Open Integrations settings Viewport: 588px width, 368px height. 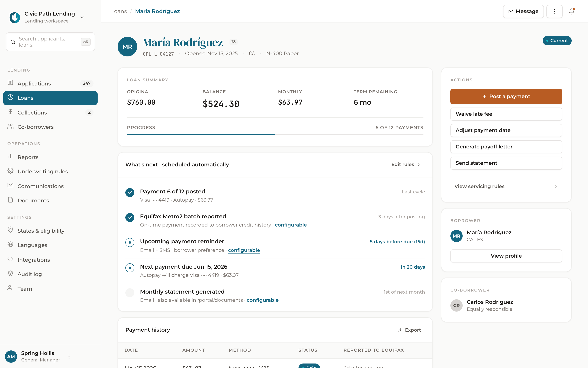tap(50, 260)
